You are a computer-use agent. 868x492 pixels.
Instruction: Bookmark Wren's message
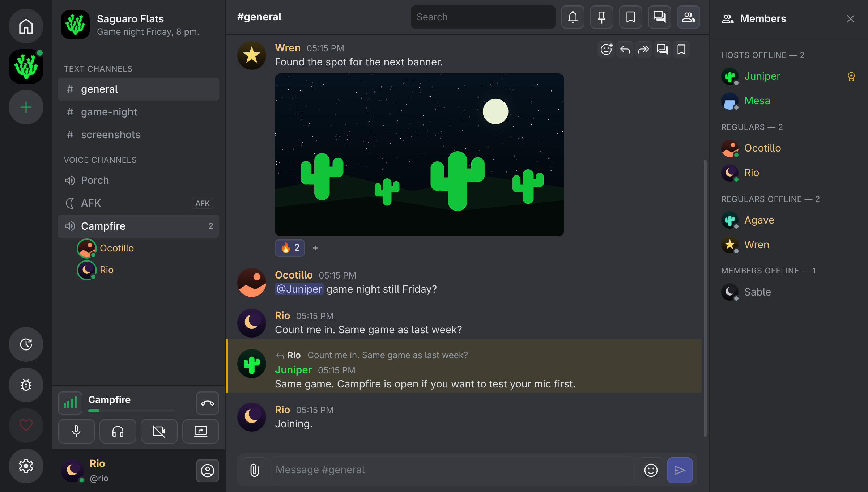pyautogui.click(x=681, y=49)
